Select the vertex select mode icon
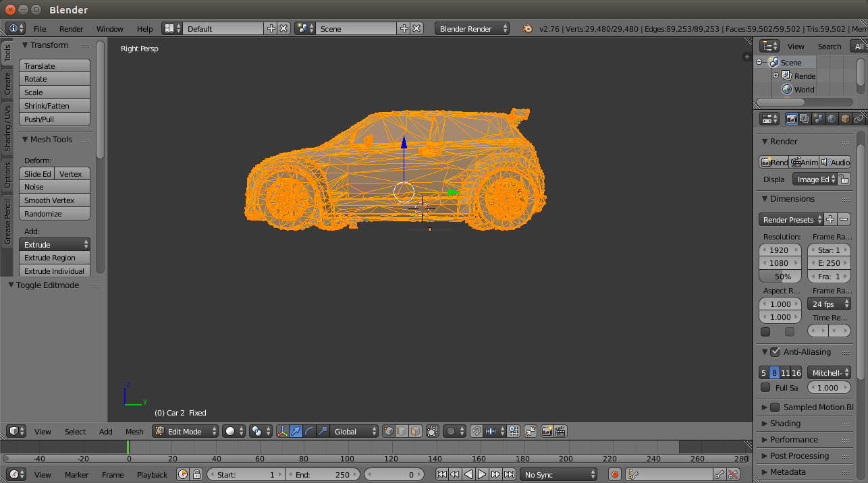Viewport: 868px width, 483px height. click(x=389, y=431)
